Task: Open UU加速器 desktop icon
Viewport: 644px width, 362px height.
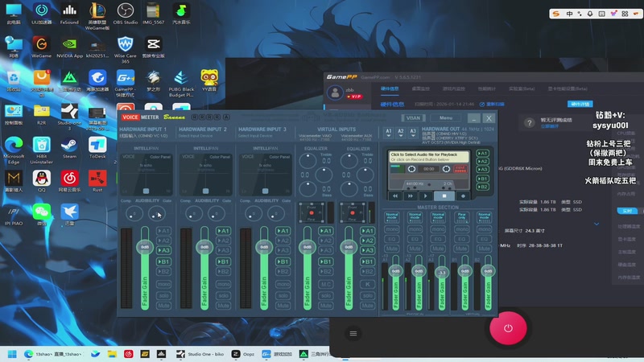Action: (x=42, y=14)
